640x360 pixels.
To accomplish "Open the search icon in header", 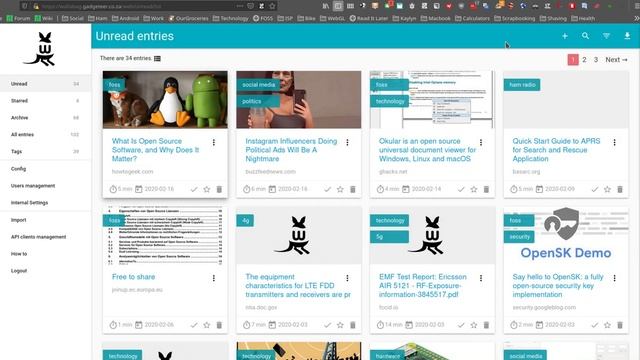I will point(585,36).
